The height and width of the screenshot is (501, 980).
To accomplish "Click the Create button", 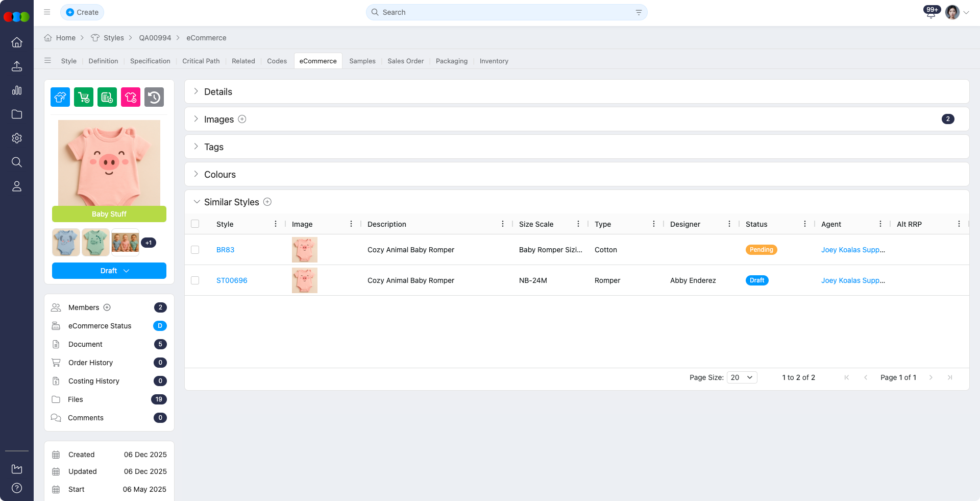I will click(82, 12).
